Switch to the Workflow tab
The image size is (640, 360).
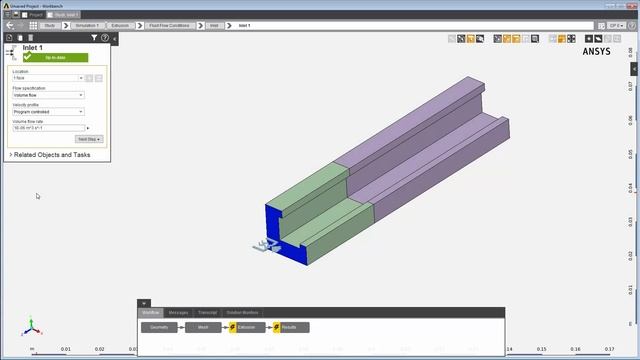point(151,313)
